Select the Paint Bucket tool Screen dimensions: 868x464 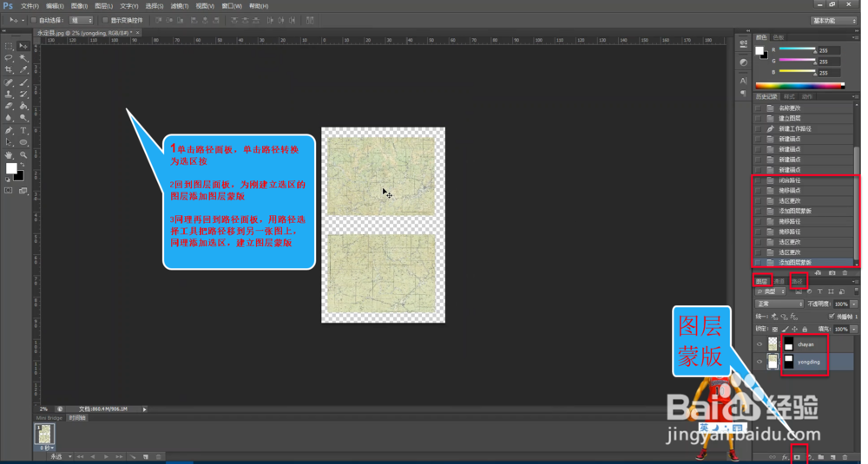click(23, 106)
